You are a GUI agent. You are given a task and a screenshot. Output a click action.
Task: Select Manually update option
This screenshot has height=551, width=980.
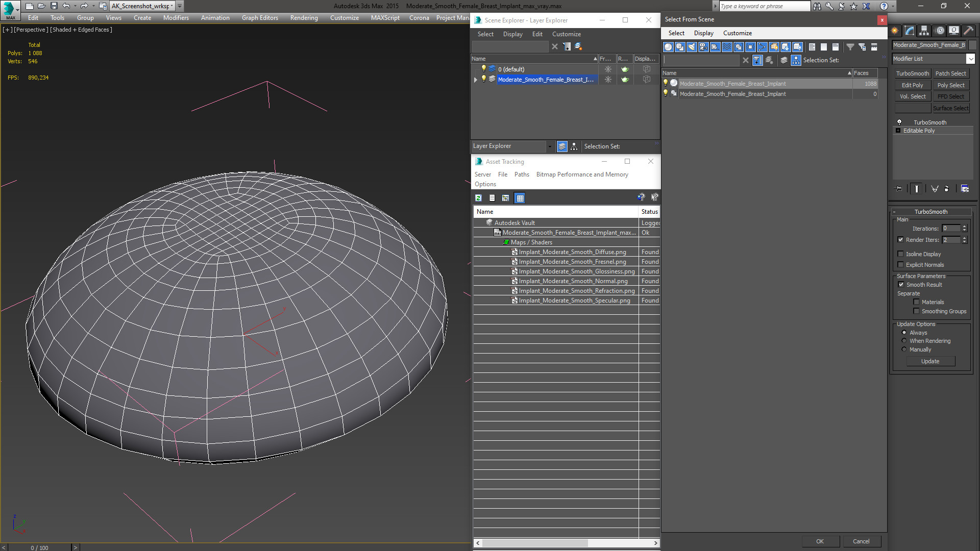click(x=904, y=349)
